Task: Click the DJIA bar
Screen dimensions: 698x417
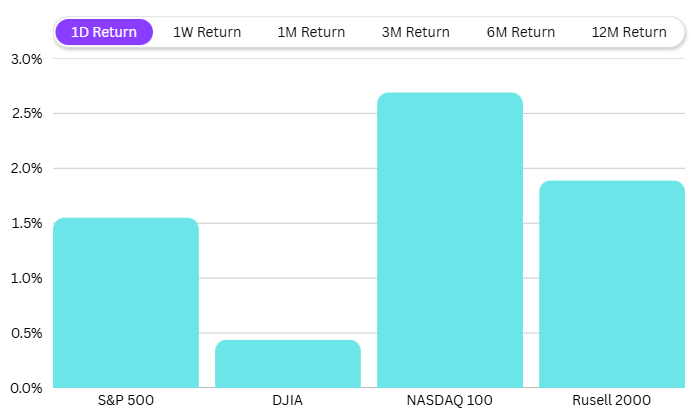Action: (x=288, y=363)
